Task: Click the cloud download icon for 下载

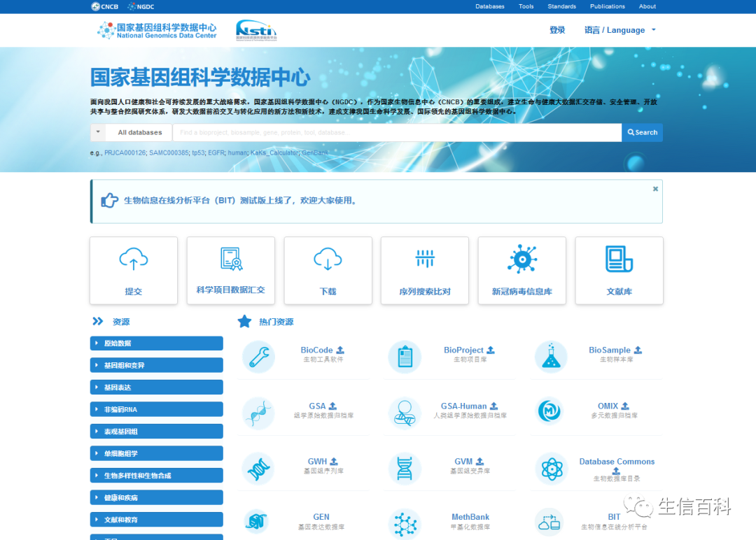Action: point(328,260)
